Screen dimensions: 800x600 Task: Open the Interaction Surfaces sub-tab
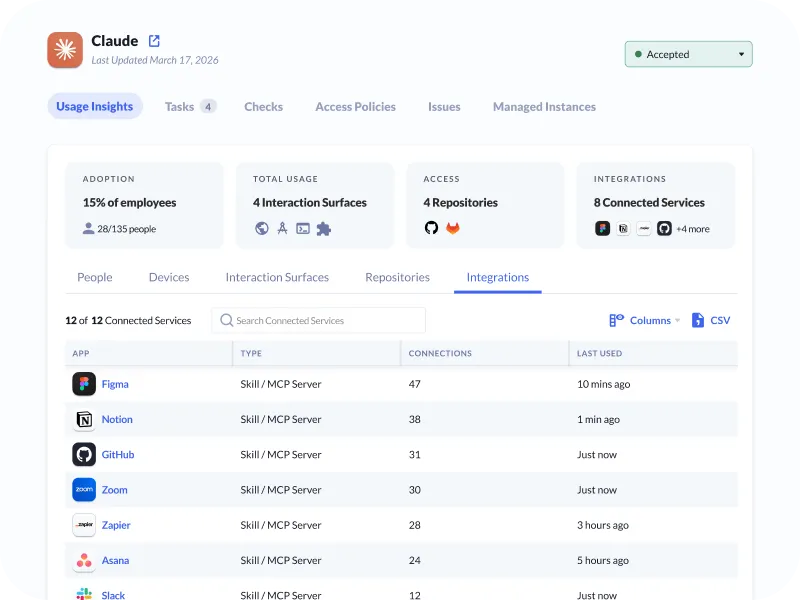coord(277,277)
